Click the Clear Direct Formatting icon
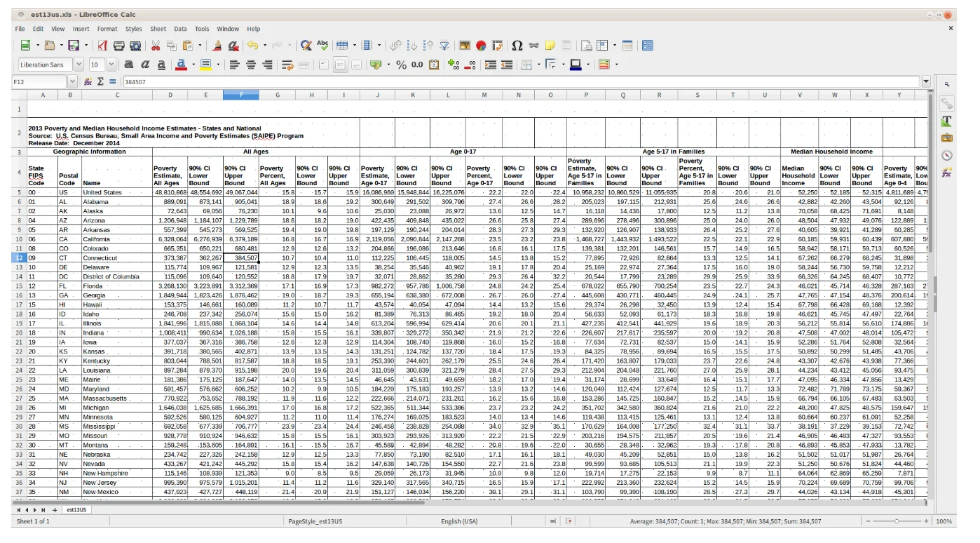 (233, 46)
